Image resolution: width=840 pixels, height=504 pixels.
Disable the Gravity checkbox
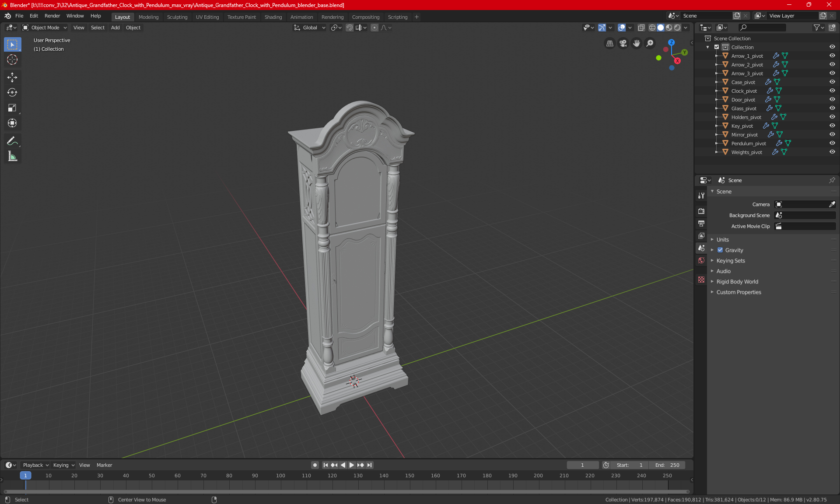tap(720, 250)
